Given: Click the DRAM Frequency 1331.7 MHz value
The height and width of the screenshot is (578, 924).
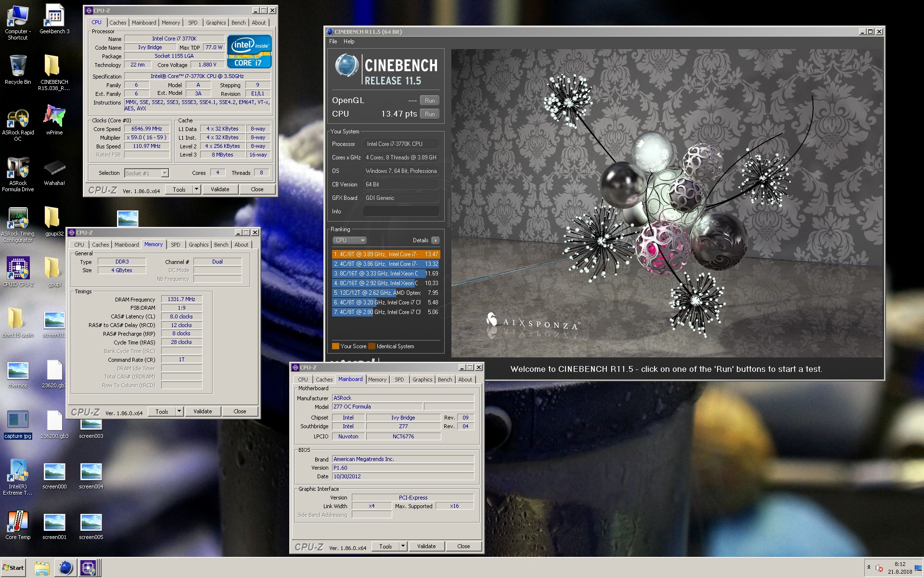Looking at the screenshot, I should pos(181,299).
